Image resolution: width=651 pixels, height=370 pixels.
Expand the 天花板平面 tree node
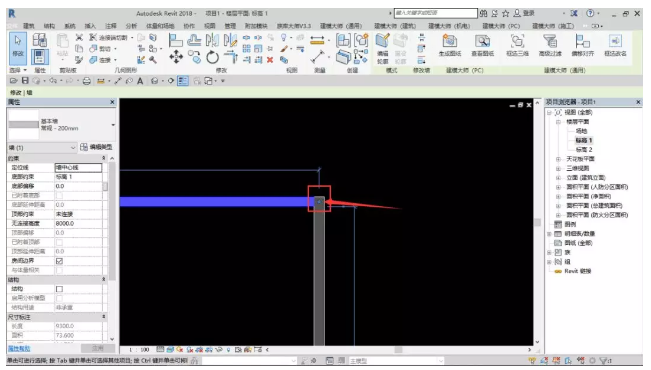coord(558,159)
